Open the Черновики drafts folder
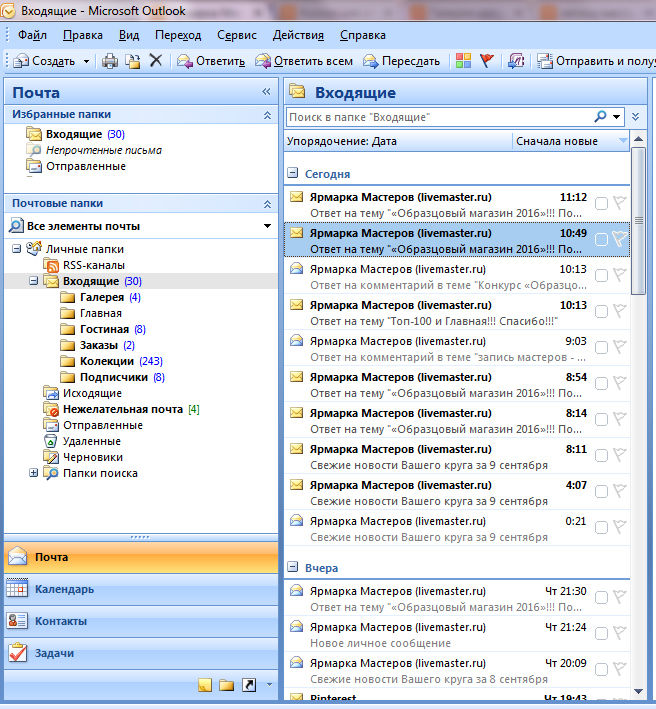Screen dimensions: 656x709 [93, 457]
